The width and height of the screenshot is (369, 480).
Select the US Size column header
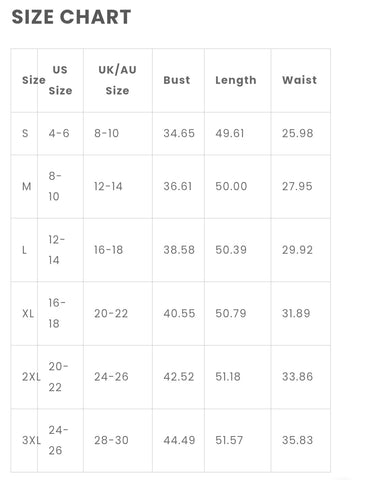pos(60,80)
